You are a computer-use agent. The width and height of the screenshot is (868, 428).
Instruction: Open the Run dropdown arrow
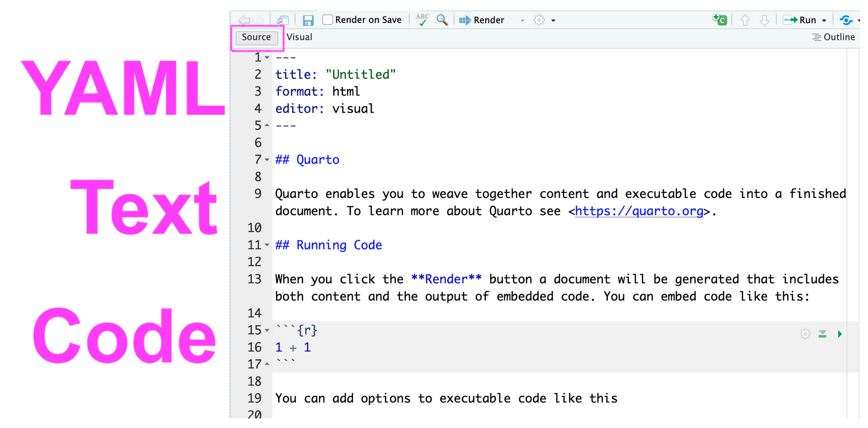824,21
